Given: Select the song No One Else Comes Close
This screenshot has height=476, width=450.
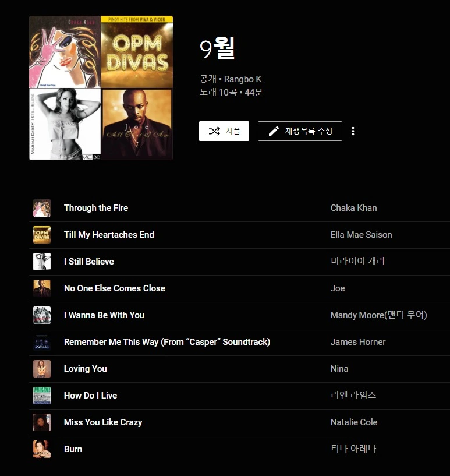Looking at the screenshot, I should click(x=115, y=288).
